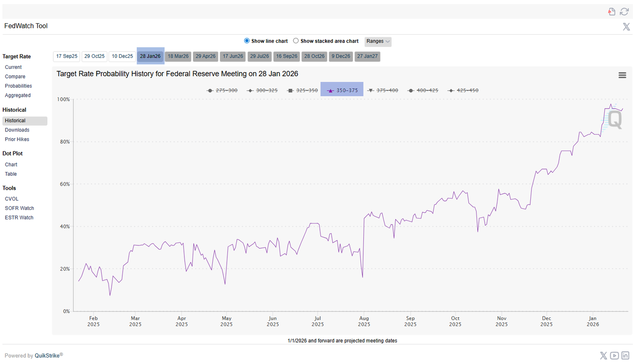Switch to the 17 Sep25 meeting tab

pos(66,56)
